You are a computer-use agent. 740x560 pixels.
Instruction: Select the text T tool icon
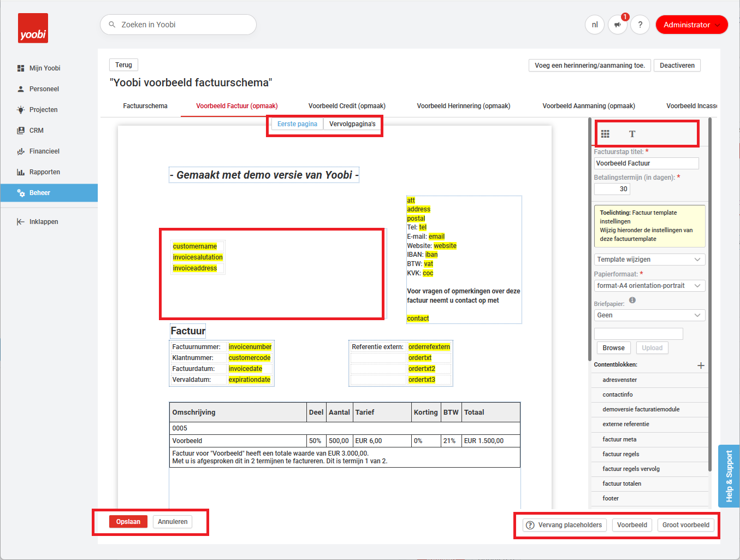(632, 134)
